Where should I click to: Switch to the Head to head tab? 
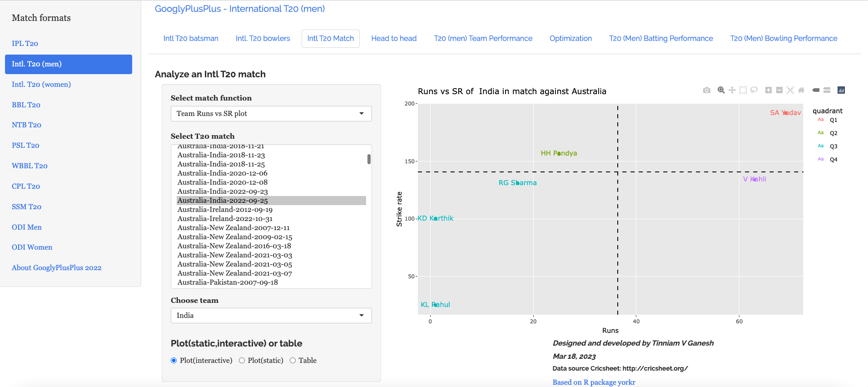pos(394,39)
